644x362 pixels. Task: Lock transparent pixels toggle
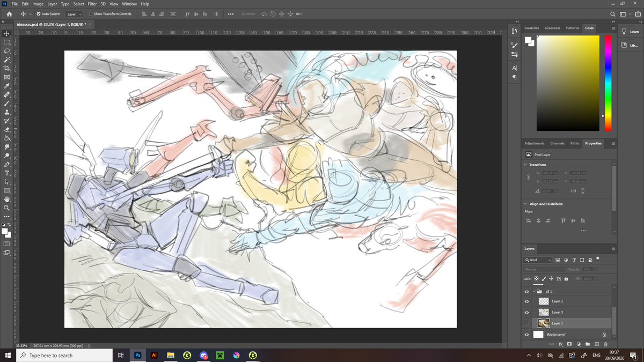[536, 279]
